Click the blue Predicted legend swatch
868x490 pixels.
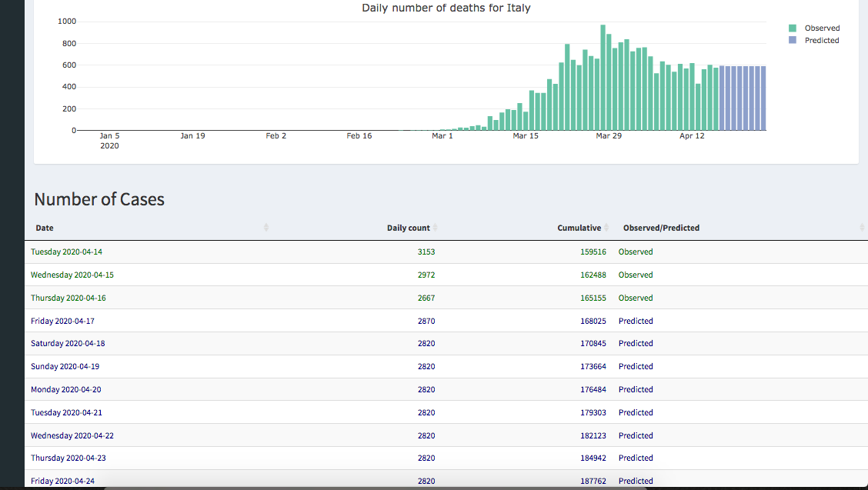click(793, 40)
